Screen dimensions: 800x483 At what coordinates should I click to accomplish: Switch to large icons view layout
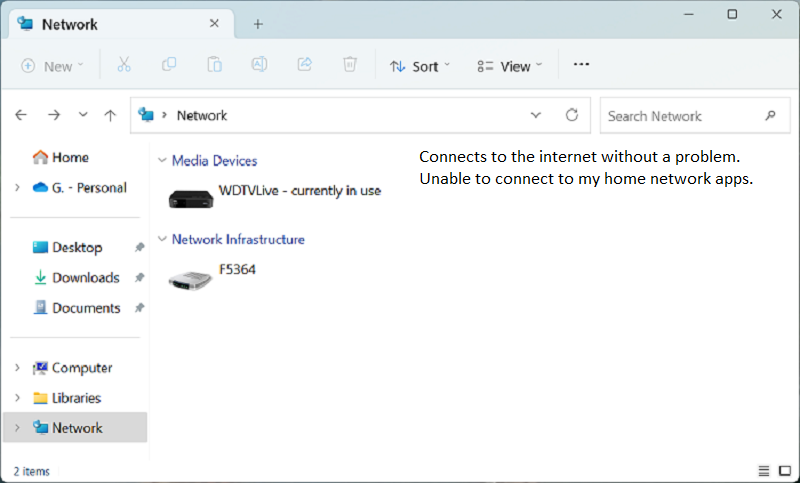pos(784,470)
